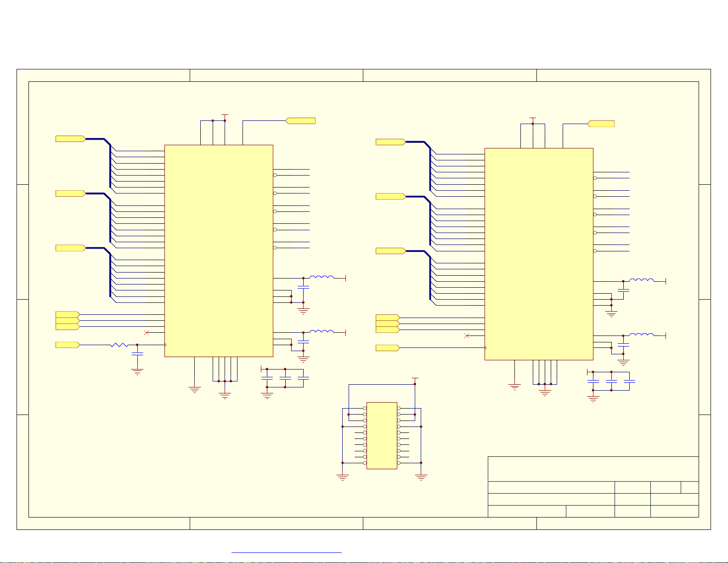This screenshot has height=563, width=728.
Task: Select the ground symbol under the right IC's single bottom pin
Action: [x=514, y=387]
